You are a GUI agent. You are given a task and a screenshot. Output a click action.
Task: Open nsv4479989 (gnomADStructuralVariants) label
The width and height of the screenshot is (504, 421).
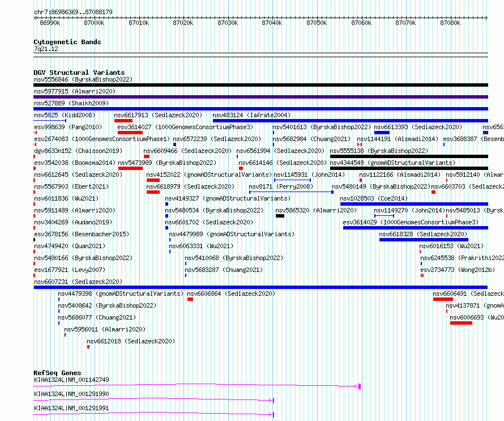[x=232, y=234]
